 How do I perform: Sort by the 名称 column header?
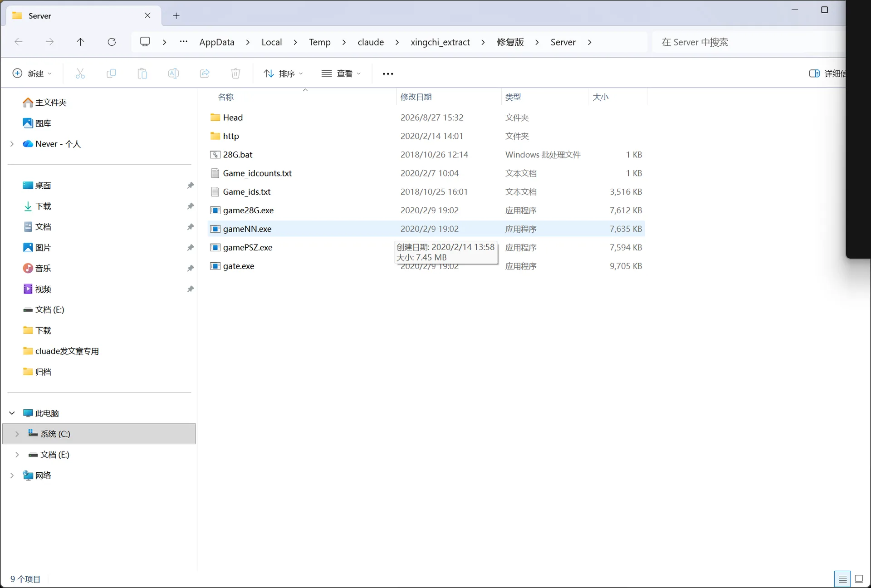coord(225,97)
